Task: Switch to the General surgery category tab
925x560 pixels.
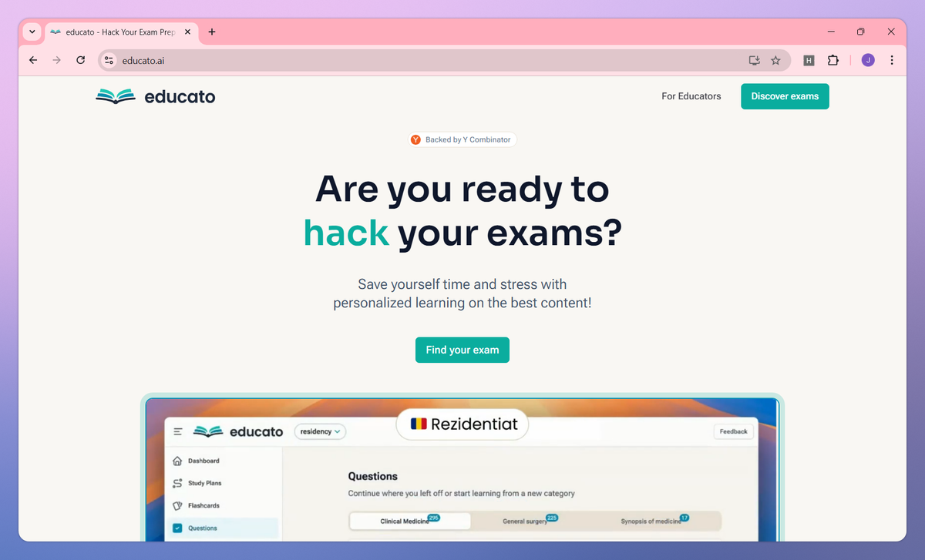Action: (530, 520)
